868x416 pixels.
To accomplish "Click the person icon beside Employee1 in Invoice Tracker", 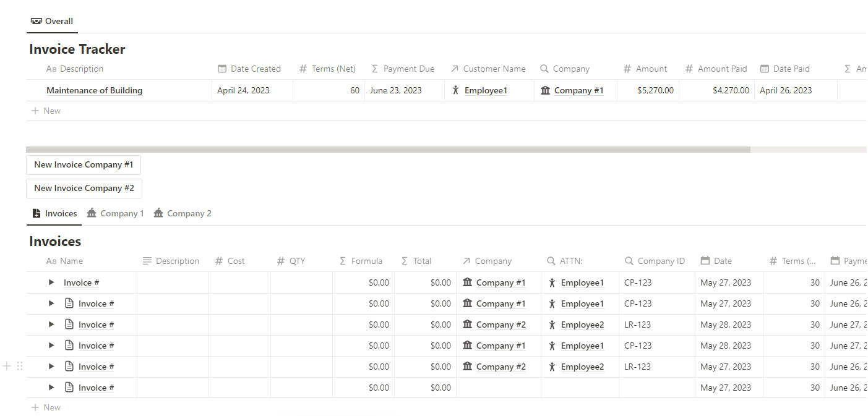I will coord(456,90).
